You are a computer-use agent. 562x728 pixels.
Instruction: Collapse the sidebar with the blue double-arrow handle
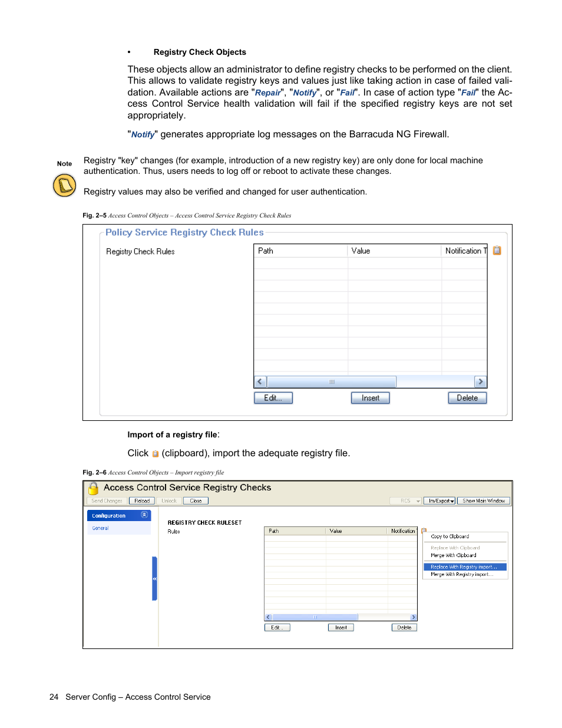click(154, 578)
